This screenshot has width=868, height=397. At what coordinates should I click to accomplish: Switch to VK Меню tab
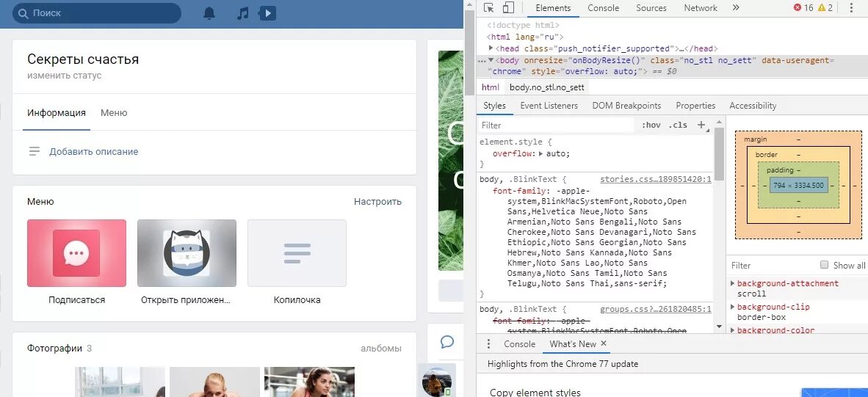pos(114,113)
